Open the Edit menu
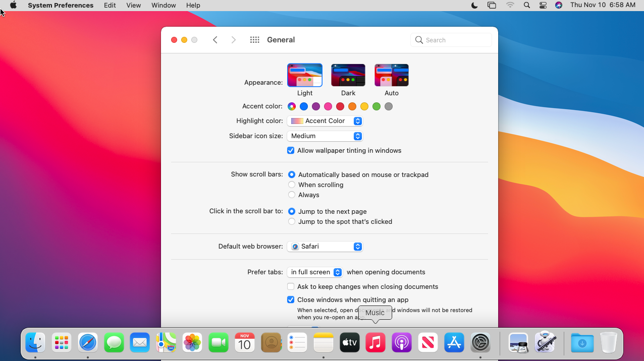This screenshot has height=361, width=644. 110,5
